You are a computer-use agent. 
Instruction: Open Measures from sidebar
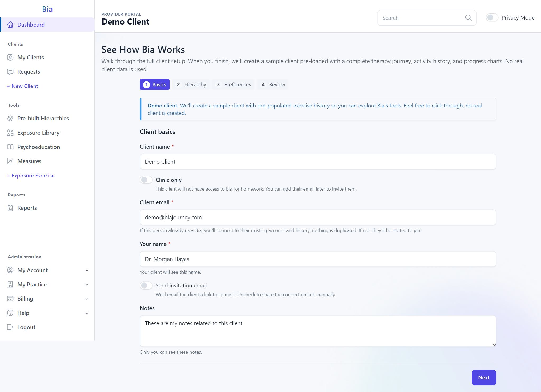point(47,161)
